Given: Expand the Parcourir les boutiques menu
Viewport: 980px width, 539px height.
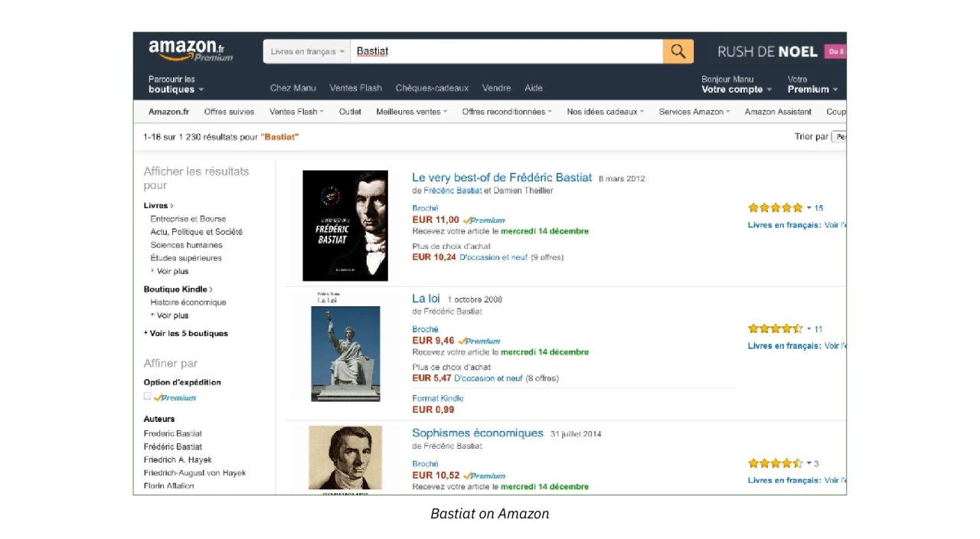Looking at the screenshot, I should tap(176, 84).
